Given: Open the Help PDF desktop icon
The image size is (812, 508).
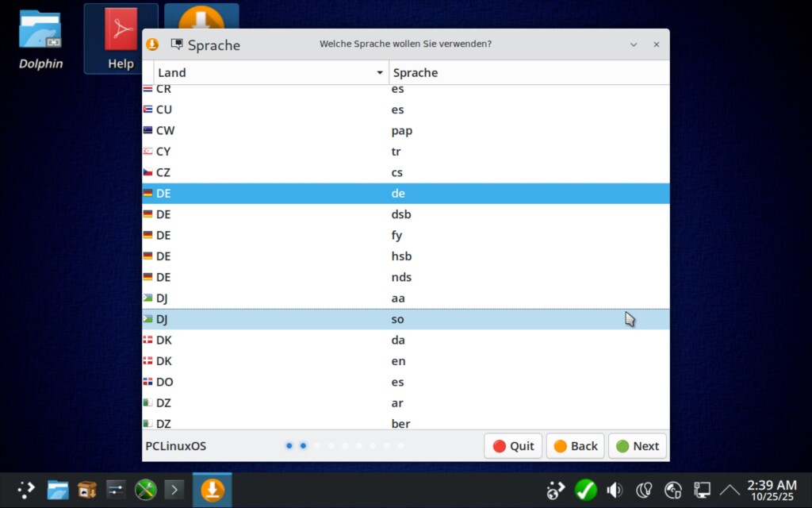Looking at the screenshot, I should click(x=121, y=39).
